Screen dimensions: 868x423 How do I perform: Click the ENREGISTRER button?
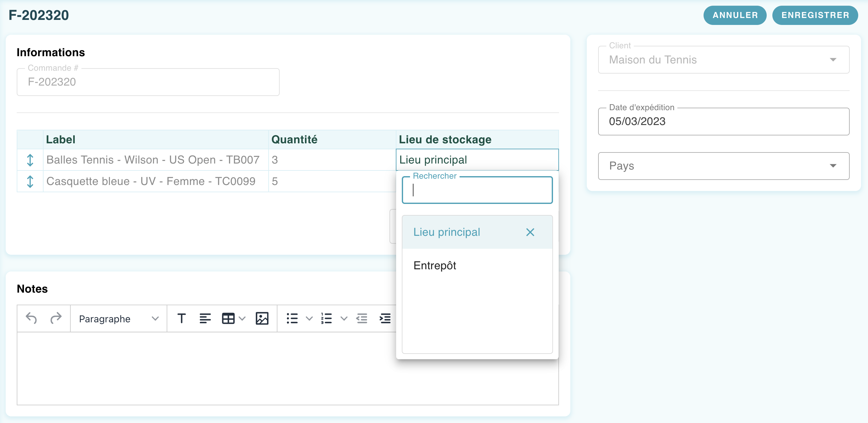[x=815, y=15]
